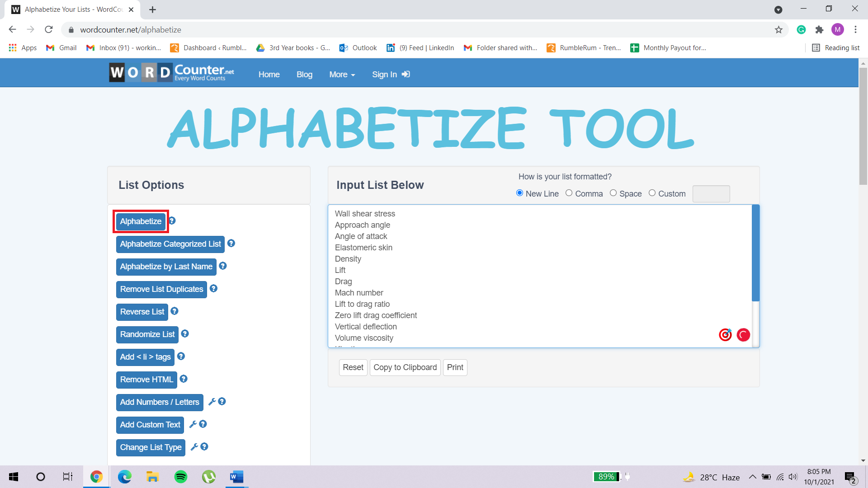Open the File Explorer icon in the taskbar

pos(152,477)
